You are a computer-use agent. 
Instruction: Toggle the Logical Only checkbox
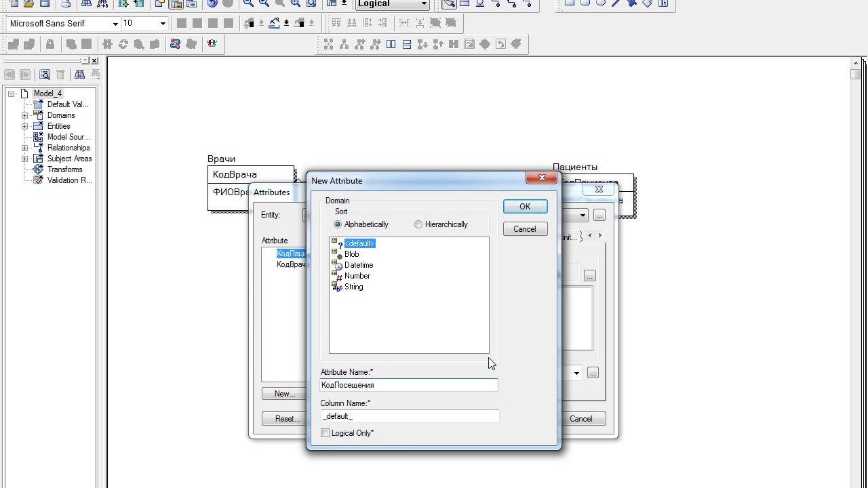[x=325, y=433]
